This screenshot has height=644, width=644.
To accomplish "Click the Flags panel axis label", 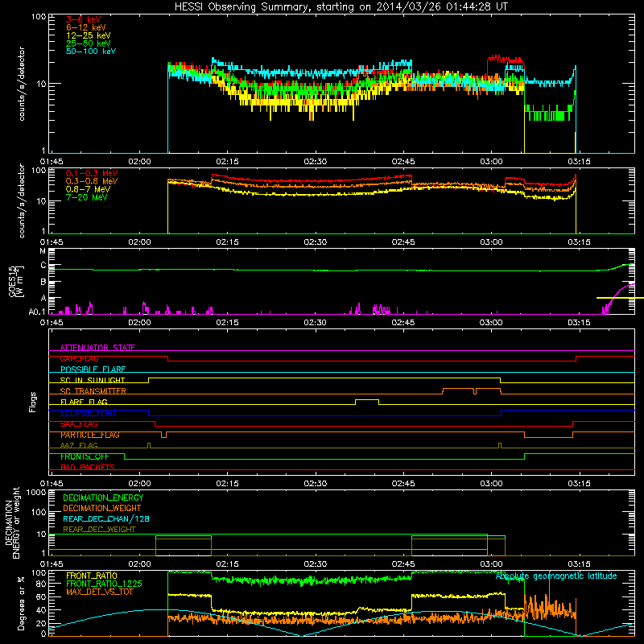I will [x=33, y=402].
